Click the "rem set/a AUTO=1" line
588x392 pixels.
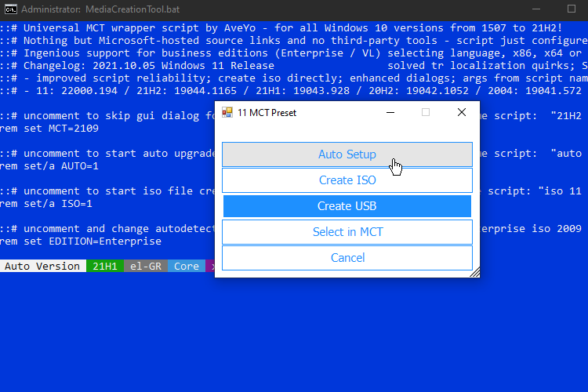[49, 165]
